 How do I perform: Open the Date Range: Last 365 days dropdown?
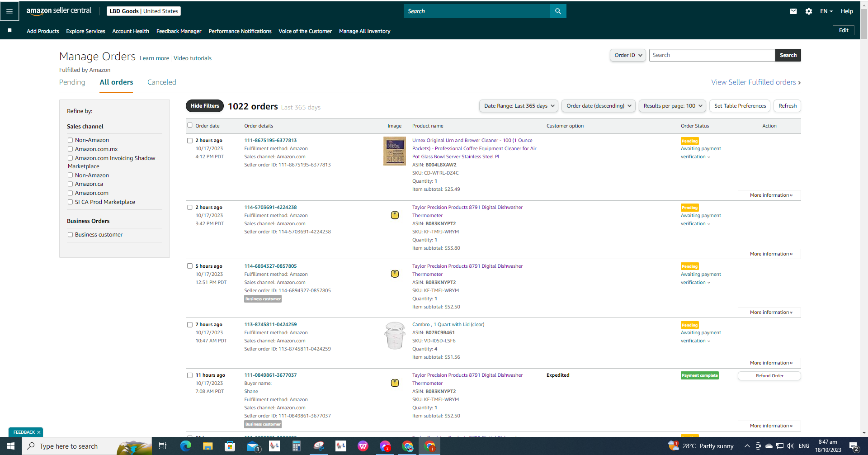click(x=519, y=106)
